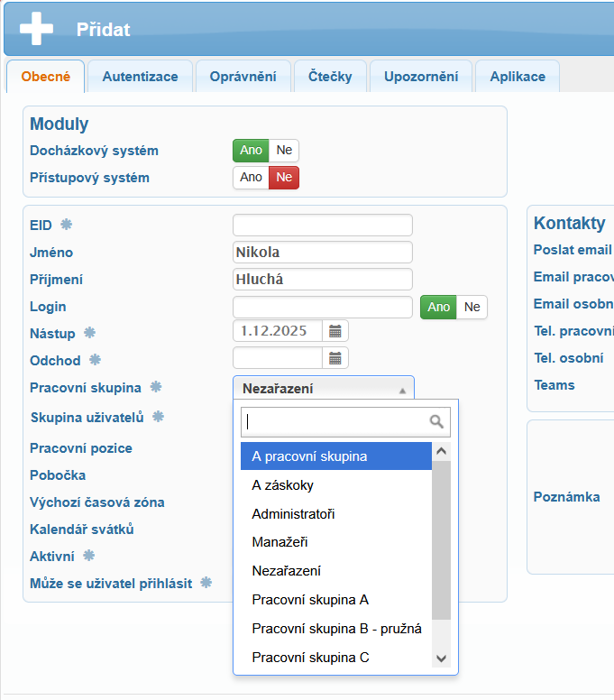Image resolution: width=614 pixels, height=700 pixels.
Task: Click the asterisk icon beside Pracovní skupina
Action: [x=156, y=387]
